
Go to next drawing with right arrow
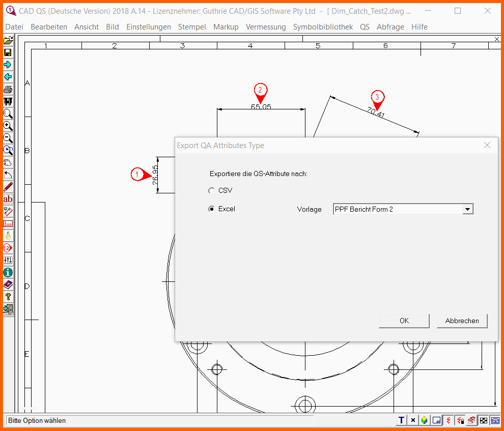(x=8, y=65)
